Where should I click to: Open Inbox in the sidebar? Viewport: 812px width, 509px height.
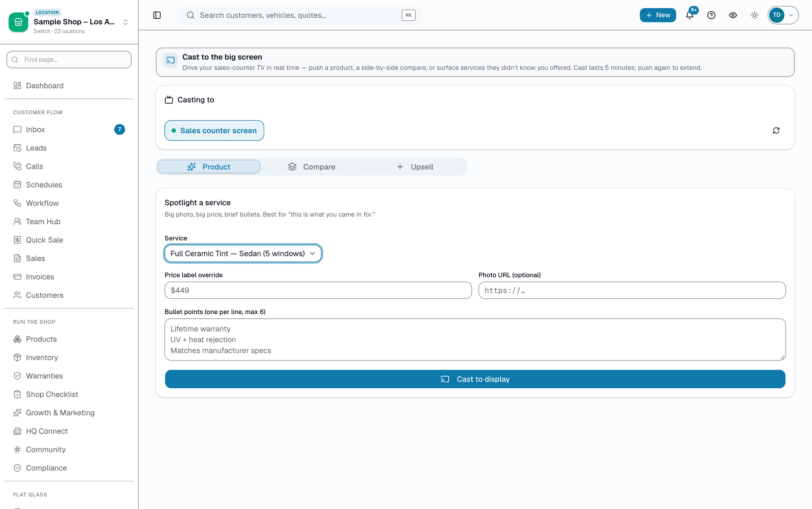[69, 130]
